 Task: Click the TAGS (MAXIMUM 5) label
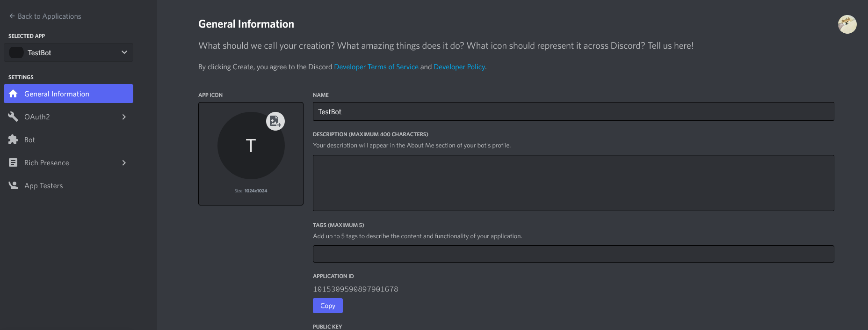pos(339,225)
